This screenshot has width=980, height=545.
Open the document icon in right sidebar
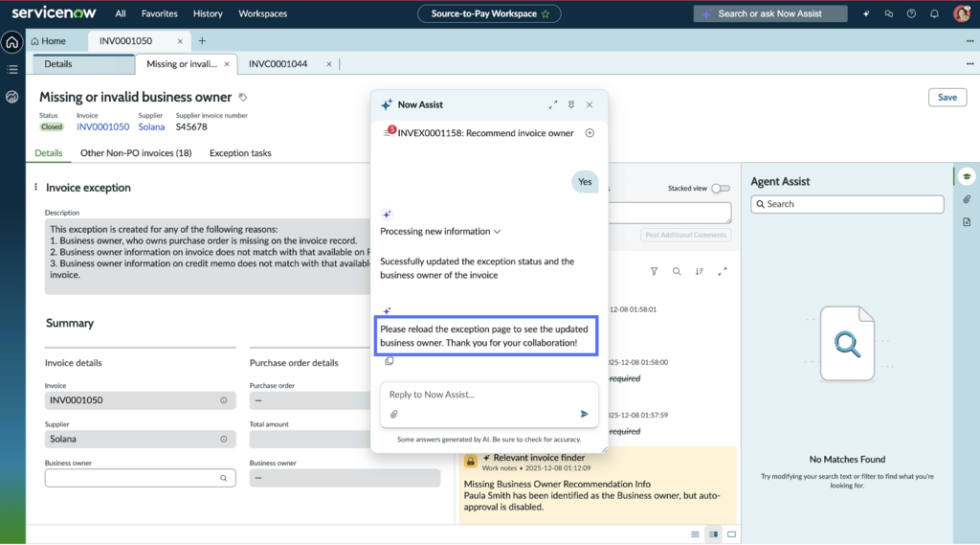point(967,222)
